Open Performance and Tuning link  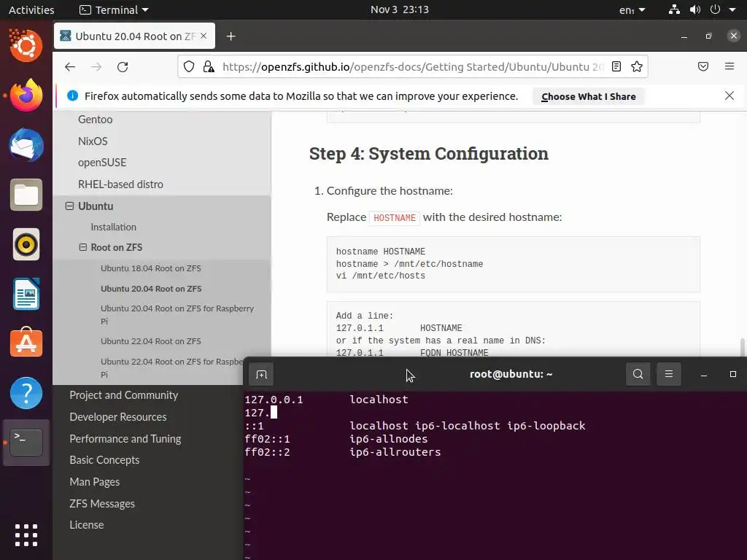pos(125,439)
